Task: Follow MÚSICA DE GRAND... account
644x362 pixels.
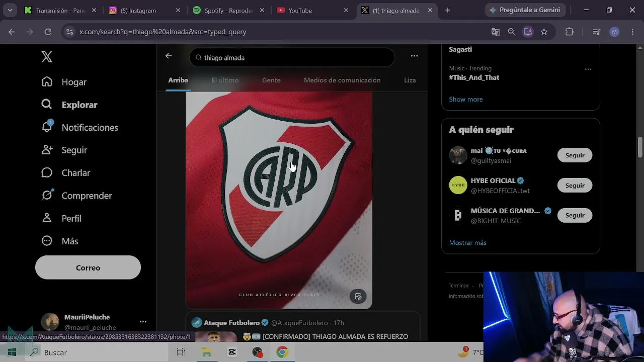Action: point(575,215)
